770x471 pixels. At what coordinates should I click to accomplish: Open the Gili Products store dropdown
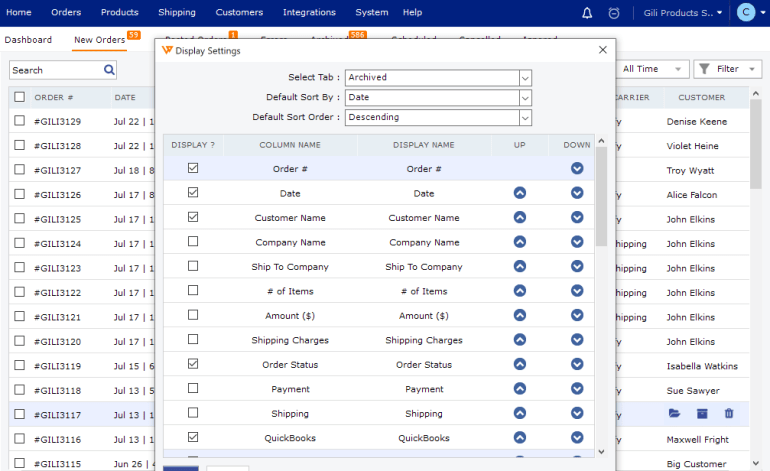[683, 13]
